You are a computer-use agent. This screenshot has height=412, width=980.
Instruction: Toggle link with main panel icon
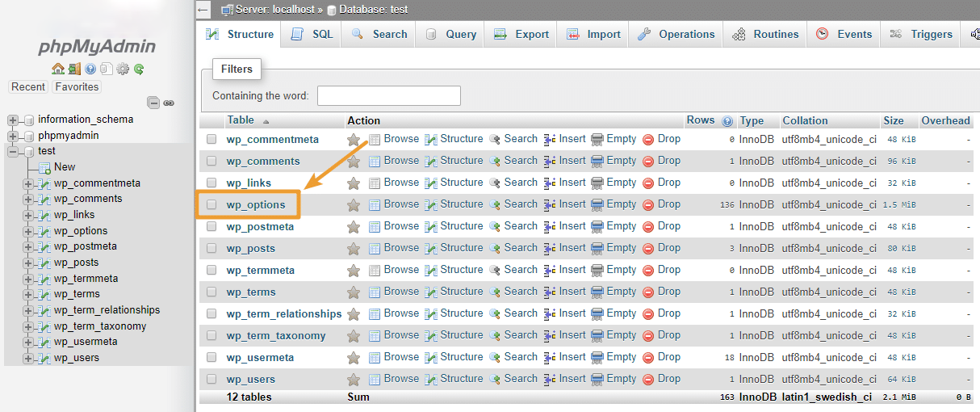(x=169, y=103)
